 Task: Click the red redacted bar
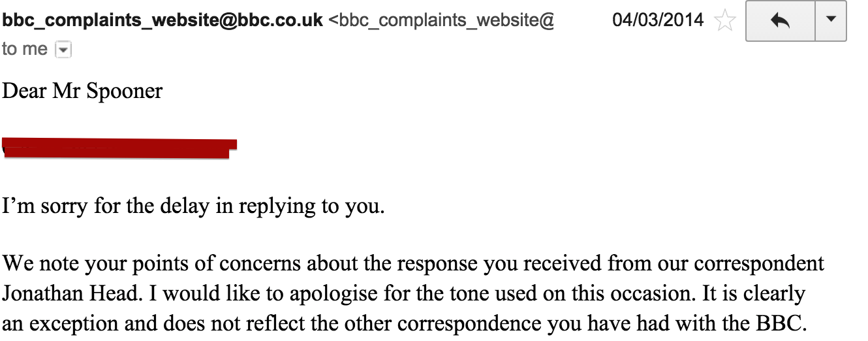pyautogui.click(x=119, y=148)
